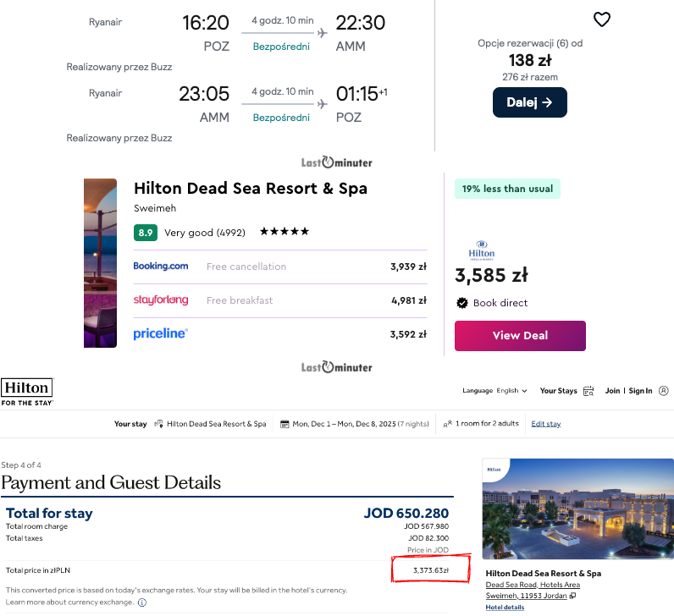The height and width of the screenshot is (616, 674).
Task: Choose the priceline offer
Action: coord(280,334)
